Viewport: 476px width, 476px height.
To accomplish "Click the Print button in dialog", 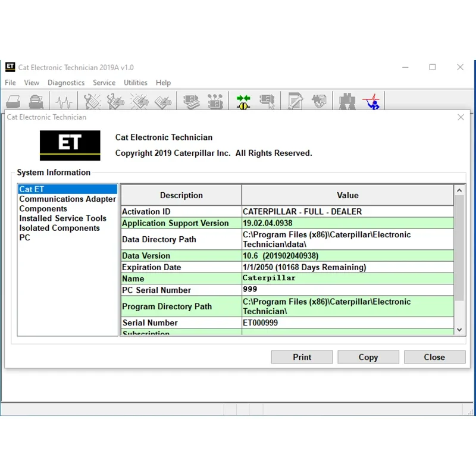I will tap(302, 357).
